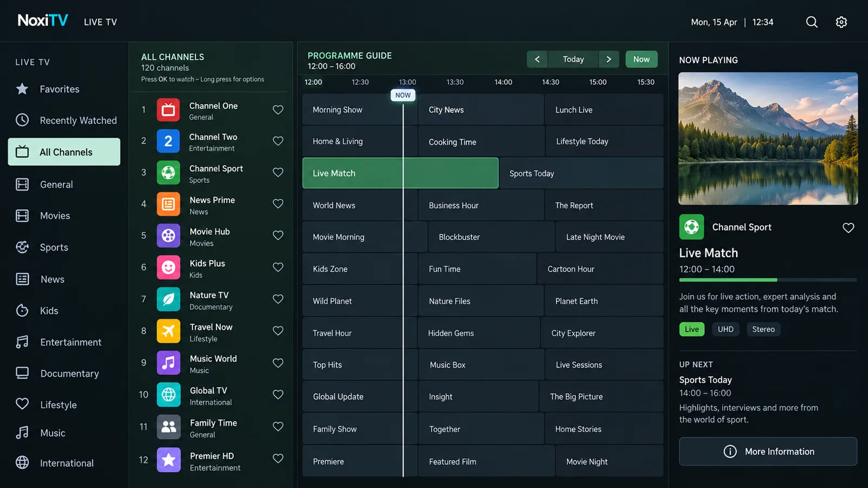Select Channel One red TV icon

[x=169, y=110]
